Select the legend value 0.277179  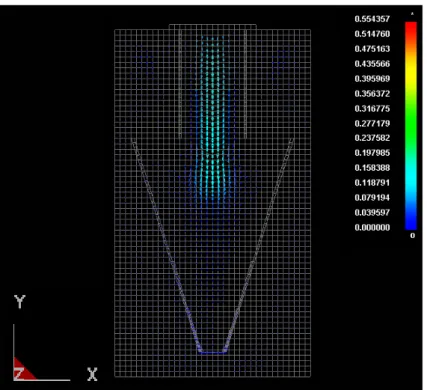click(372, 124)
